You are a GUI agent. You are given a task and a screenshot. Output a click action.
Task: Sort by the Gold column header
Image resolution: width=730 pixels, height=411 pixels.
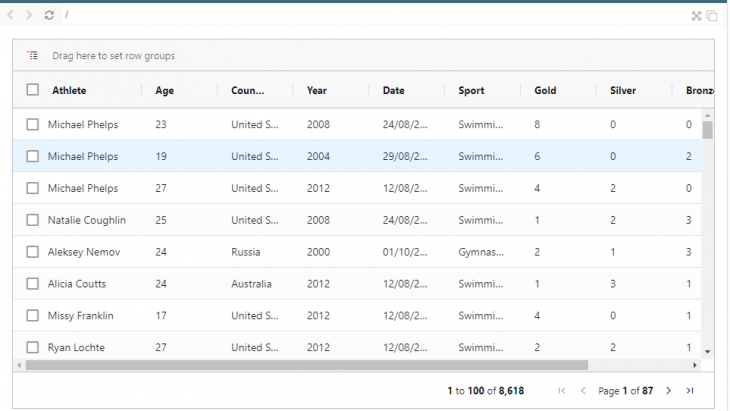(545, 90)
